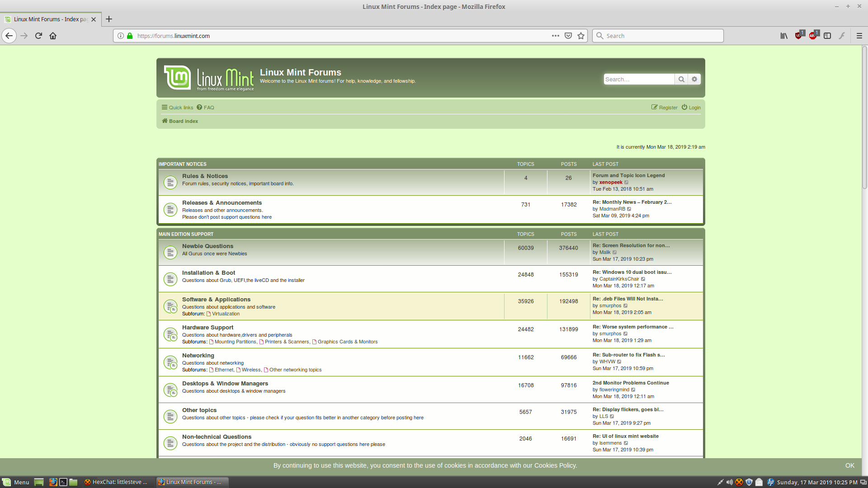Click the Firefox search bar
The width and height of the screenshot is (868, 488).
point(658,36)
